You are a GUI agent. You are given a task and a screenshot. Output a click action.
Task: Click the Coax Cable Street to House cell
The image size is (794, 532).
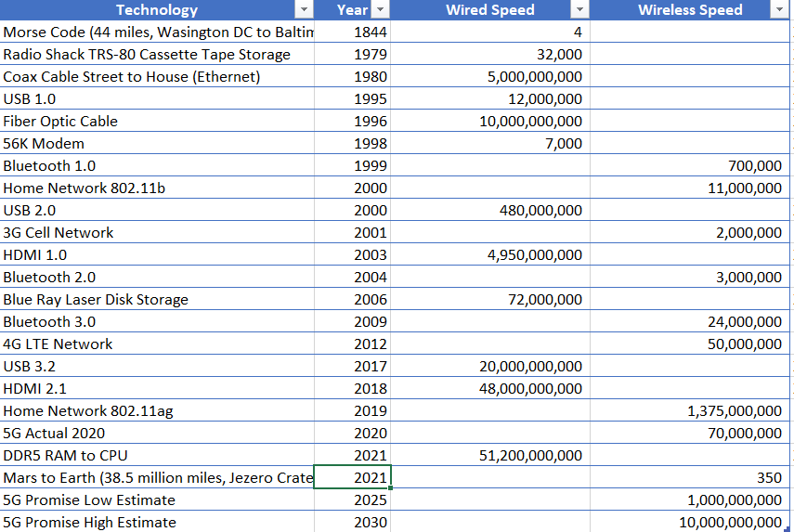(x=157, y=76)
